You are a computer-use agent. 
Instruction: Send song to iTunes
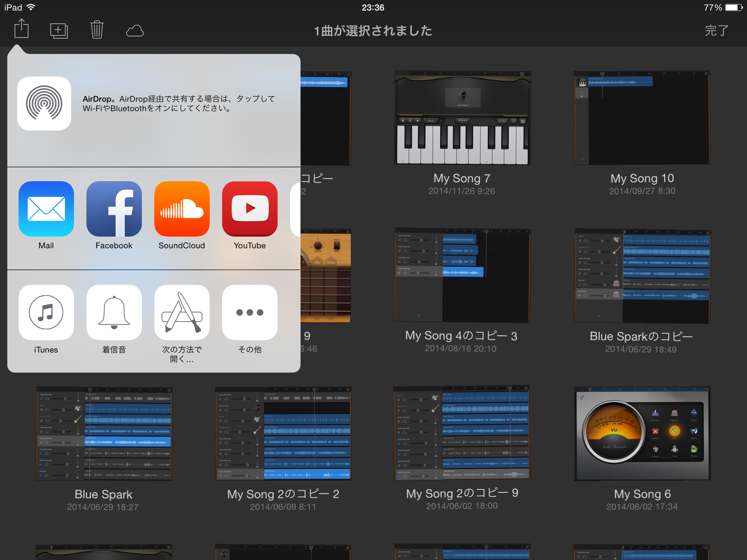[x=46, y=312]
